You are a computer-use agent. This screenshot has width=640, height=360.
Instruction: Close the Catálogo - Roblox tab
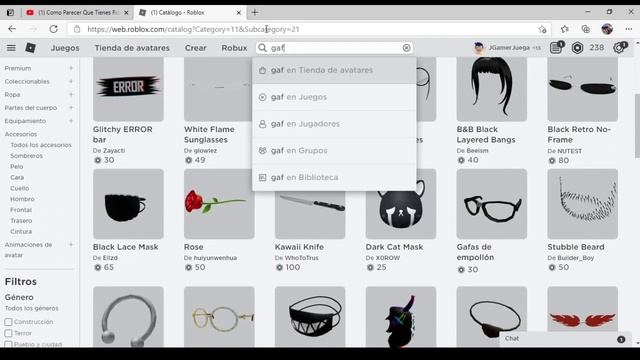tap(239, 13)
